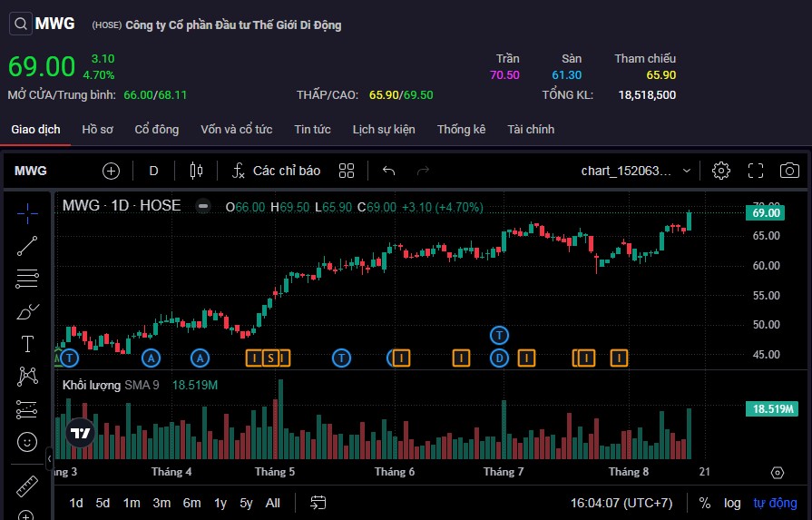Viewport: 812px width, 520px height.
Task: Set the chart range to 6m
Action: tap(191, 503)
